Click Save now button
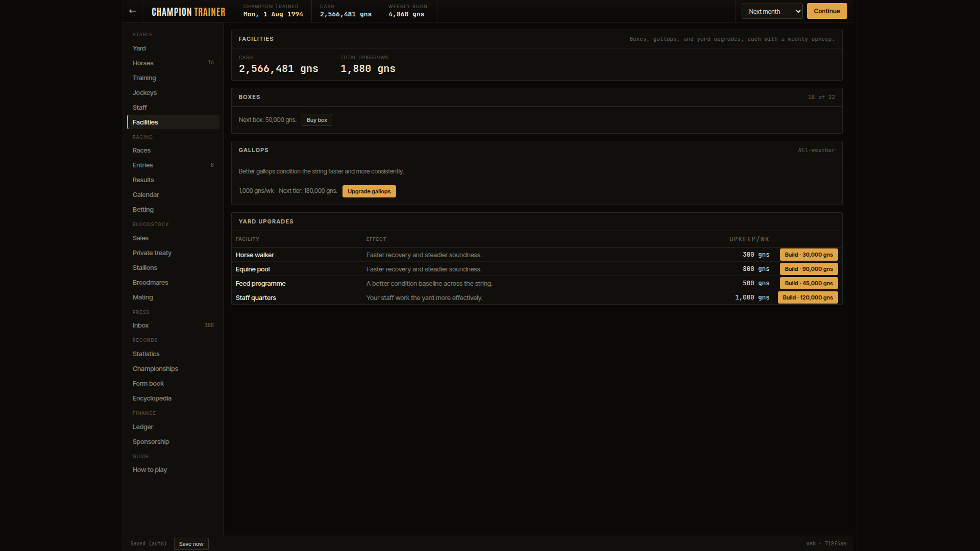The width and height of the screenshot is (980, 551). click(191, 544)
